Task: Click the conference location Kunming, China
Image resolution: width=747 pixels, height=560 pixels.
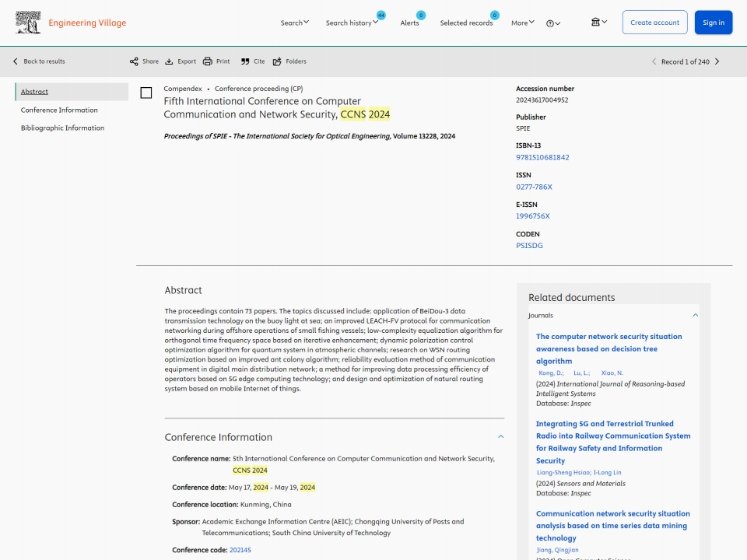Action: coord(266,505)
